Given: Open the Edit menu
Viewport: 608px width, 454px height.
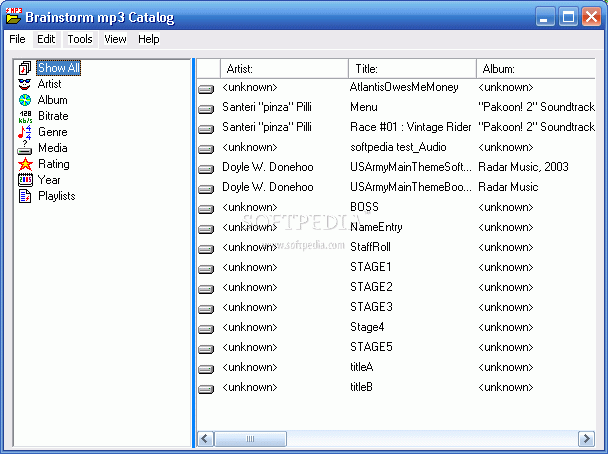Looking at the screenshot, I should tap(46, 39).
